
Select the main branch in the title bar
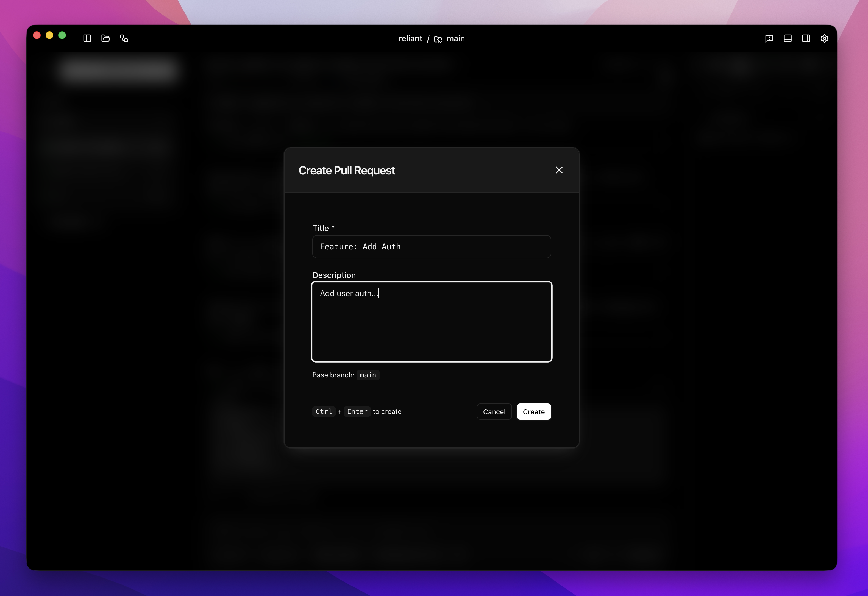click(x=456, y=38)
